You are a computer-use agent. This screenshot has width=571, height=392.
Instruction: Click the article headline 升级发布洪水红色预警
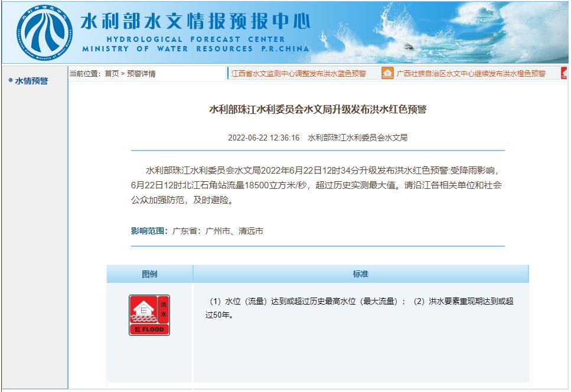tap(318, 109)
